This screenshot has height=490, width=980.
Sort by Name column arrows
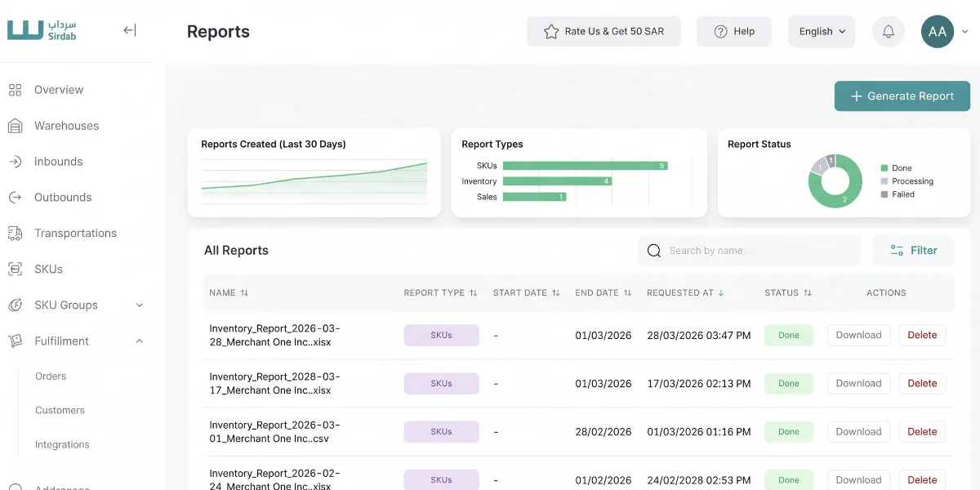(244, 292)
